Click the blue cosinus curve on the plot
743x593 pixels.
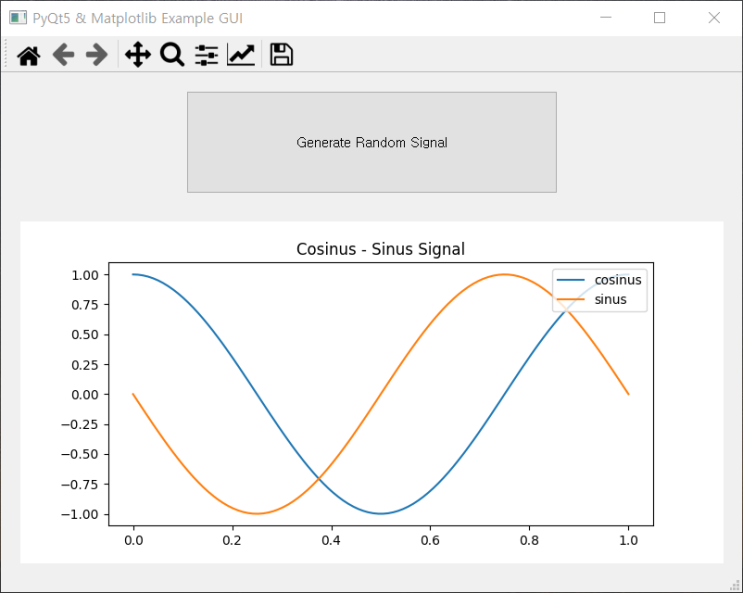point(257,394)
